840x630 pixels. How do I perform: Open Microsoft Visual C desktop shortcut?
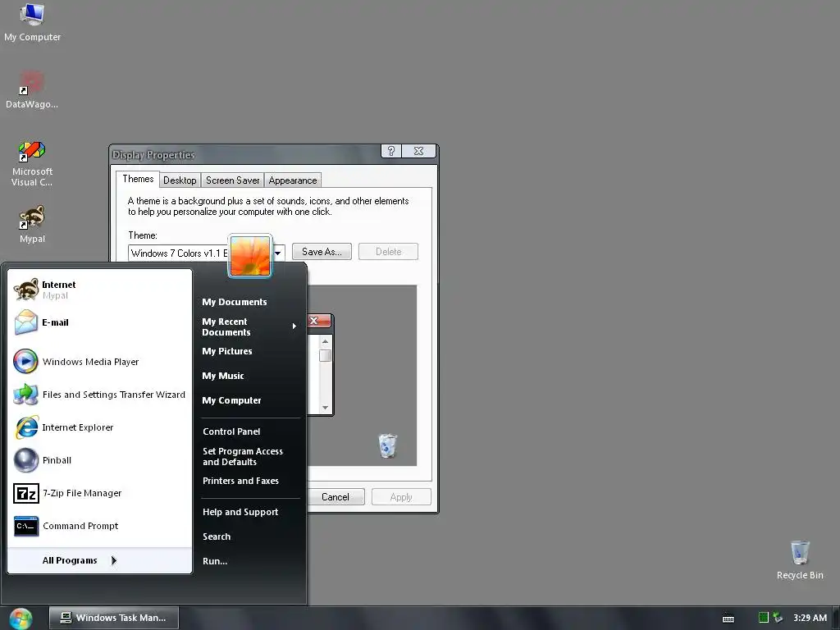(x=32, y=163)
